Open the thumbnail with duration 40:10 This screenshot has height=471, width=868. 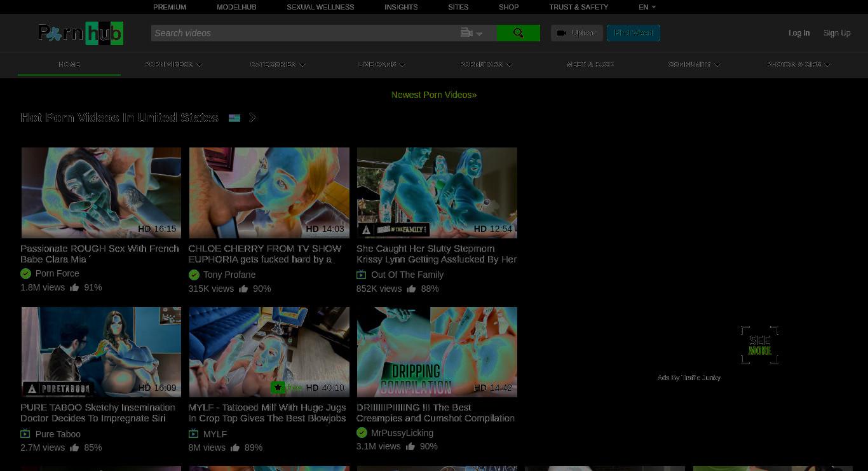(269, 352)
